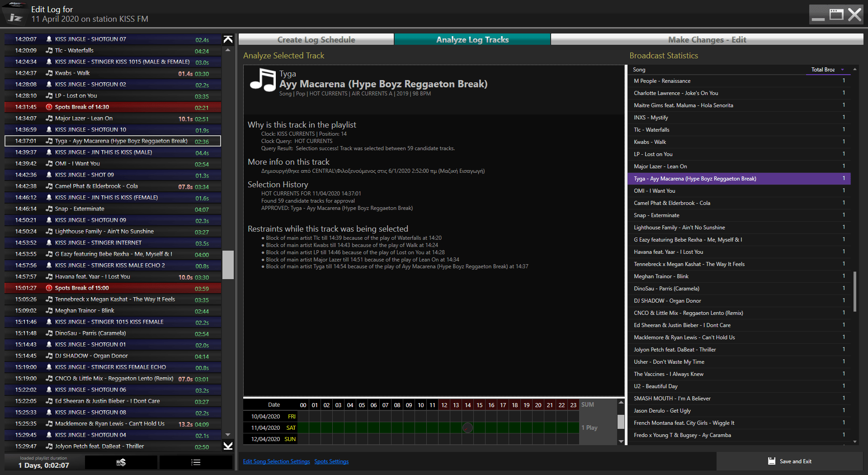The image size is (868, 475).
Task: Switch to the Create Log Schedule tab
Action: coord(316,39)
